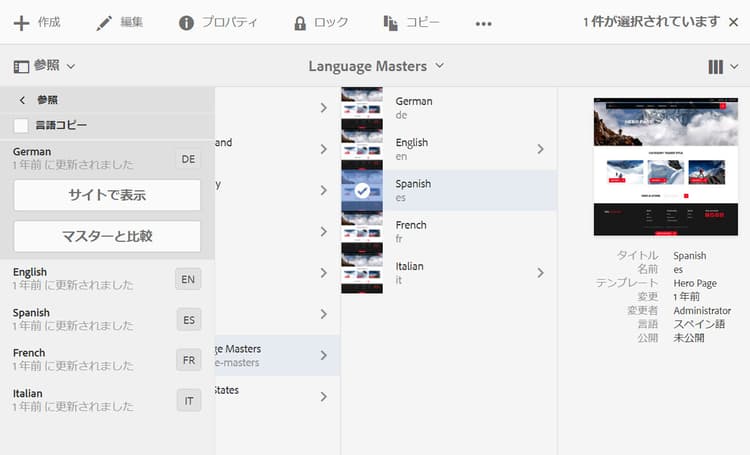This screenshot has height=455, width=750.
Task: Select the French language copy entry
Action: [107, 360]
